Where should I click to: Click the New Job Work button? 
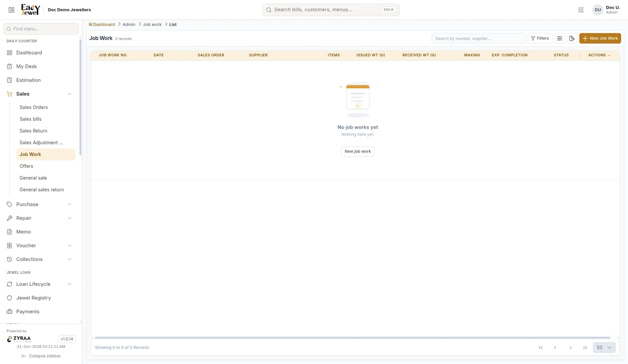(600, 38)
